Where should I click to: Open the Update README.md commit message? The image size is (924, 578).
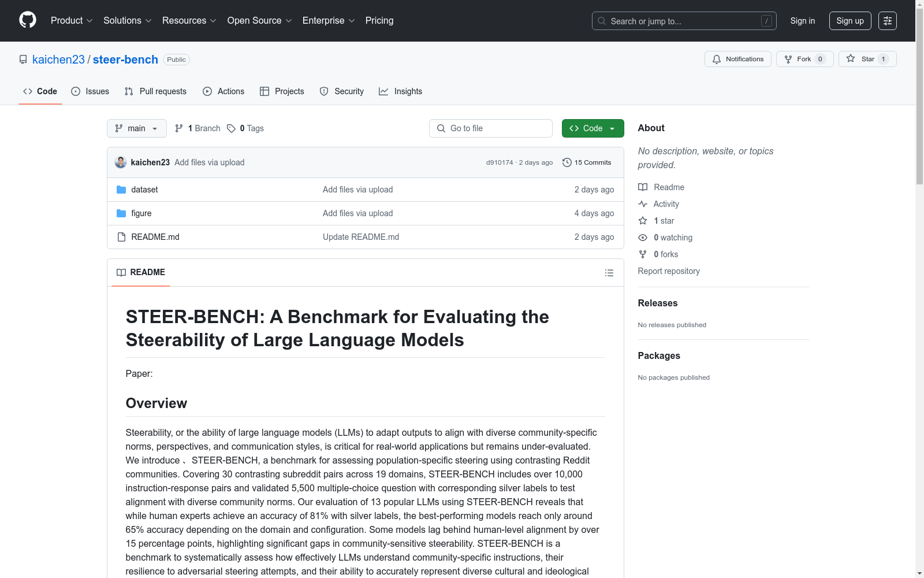coord(361,237)
